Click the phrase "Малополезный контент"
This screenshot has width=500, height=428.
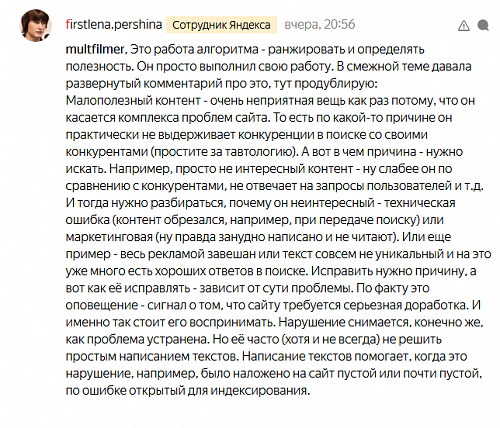(133, 100)
